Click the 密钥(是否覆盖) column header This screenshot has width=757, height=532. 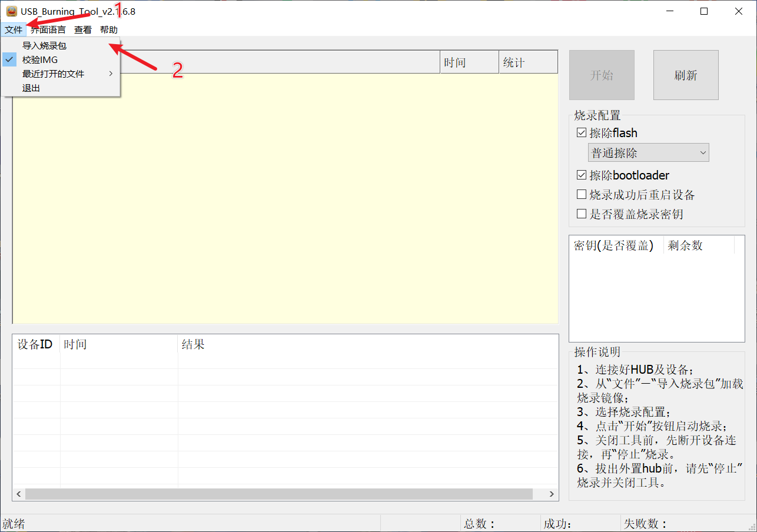pos(616,245)
